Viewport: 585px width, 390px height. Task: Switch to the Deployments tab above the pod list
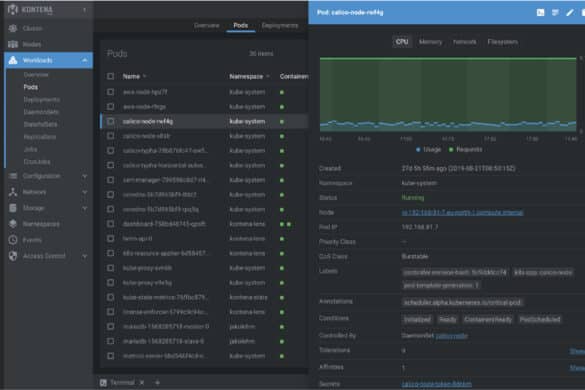click(280, 25)
